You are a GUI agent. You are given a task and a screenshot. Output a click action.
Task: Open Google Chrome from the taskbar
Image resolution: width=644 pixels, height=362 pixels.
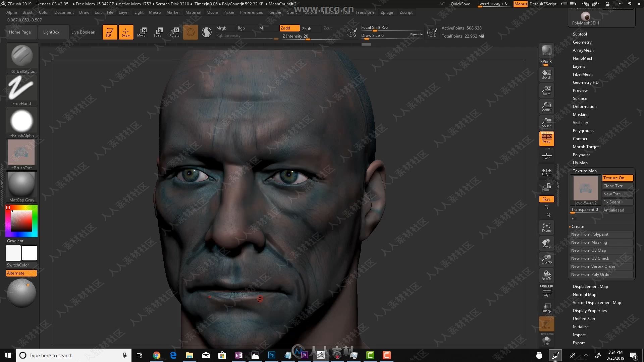point(157,355)
